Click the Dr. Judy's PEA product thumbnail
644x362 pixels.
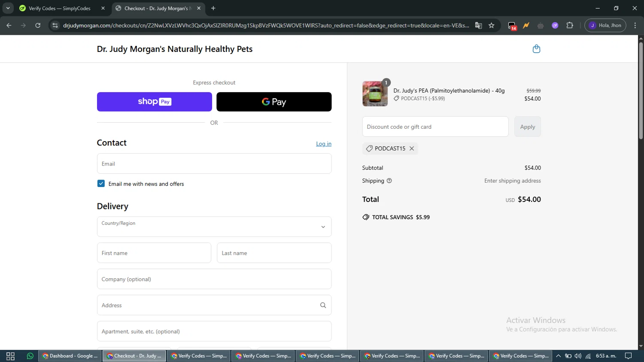click(x=375, y=94)
